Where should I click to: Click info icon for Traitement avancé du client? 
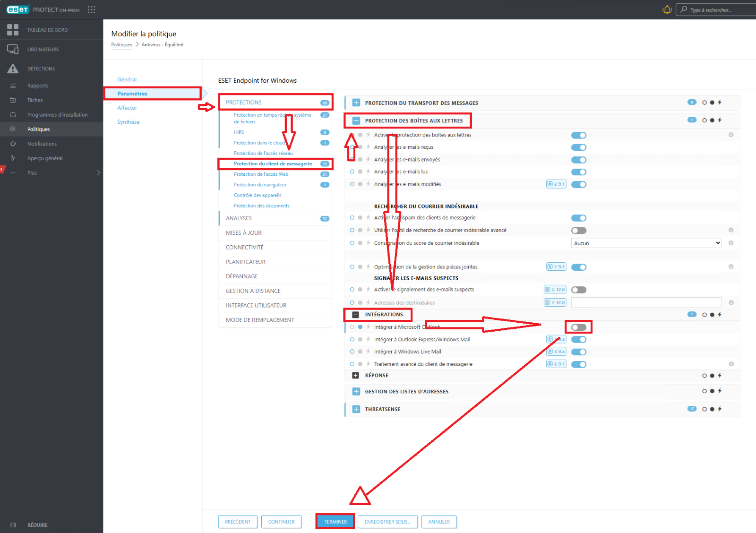point(731,364)
